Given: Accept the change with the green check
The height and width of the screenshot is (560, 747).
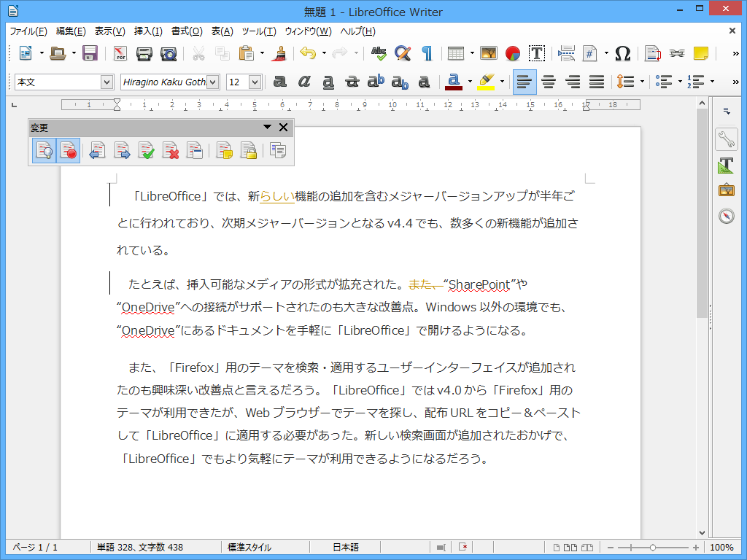Looking at the screenshot, I should (146, 150).
